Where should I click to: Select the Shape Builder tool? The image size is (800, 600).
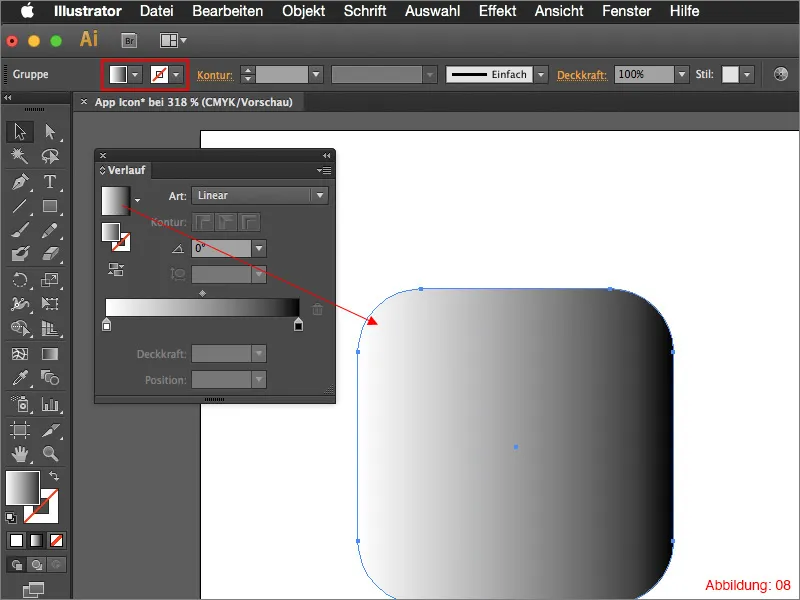pos(20,328)
